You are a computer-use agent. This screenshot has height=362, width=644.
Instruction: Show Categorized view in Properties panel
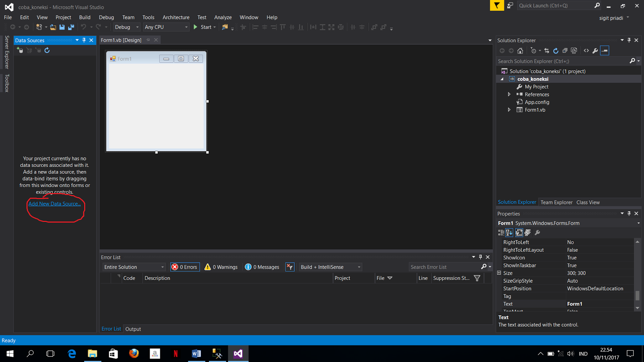point(501,232)
